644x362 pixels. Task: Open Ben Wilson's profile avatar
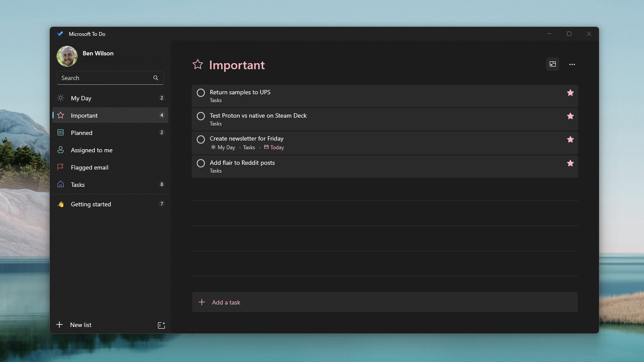(x=67, y=56)
